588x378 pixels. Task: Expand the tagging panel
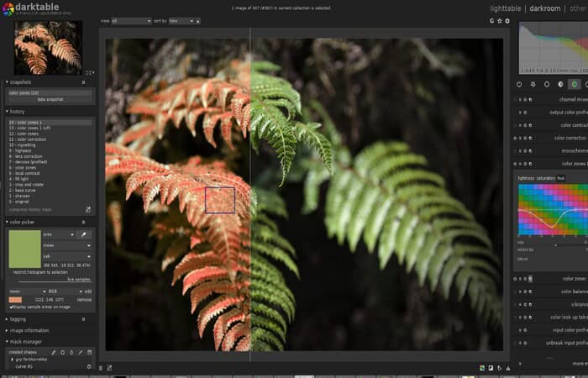(x=7, y=319)
